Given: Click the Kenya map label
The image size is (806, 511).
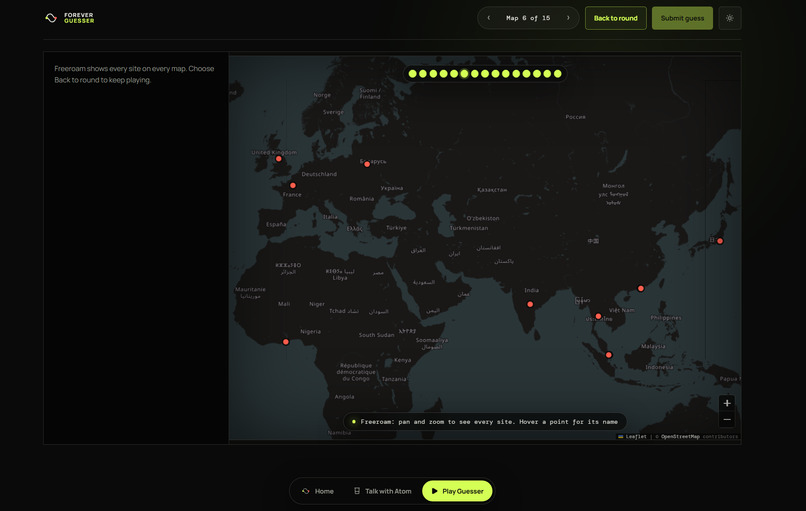Looking at the screenshot, I should pyautogui.click(x=402, y=360).
